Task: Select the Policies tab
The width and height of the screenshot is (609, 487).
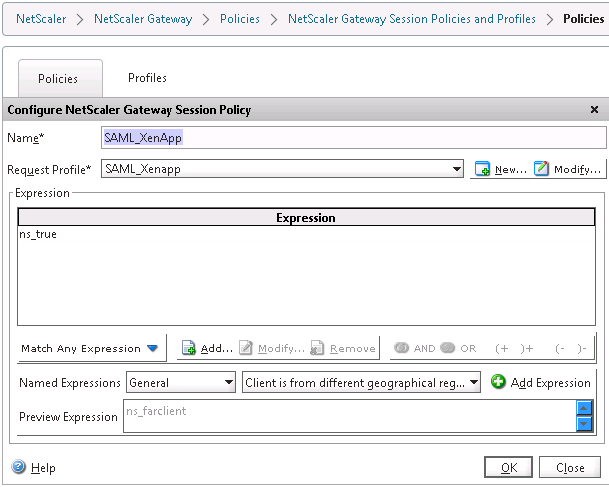Action: 58,79
